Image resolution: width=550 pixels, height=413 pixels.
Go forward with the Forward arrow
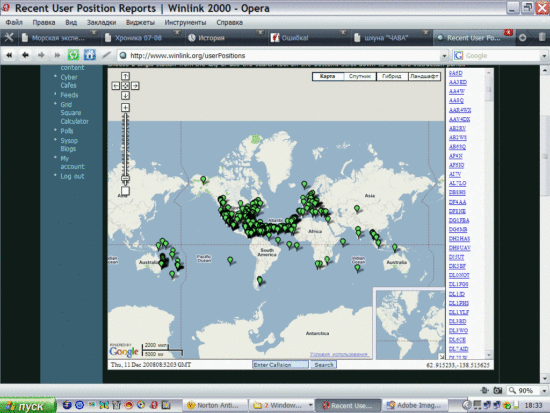click(x=41, y=55)
